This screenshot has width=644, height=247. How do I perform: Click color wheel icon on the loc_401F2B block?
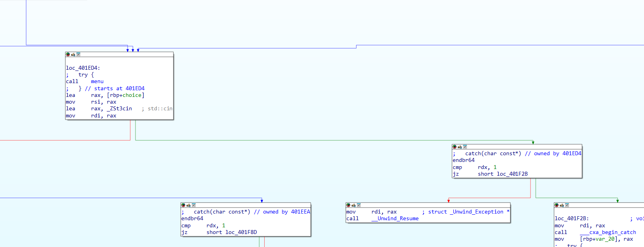556,205
